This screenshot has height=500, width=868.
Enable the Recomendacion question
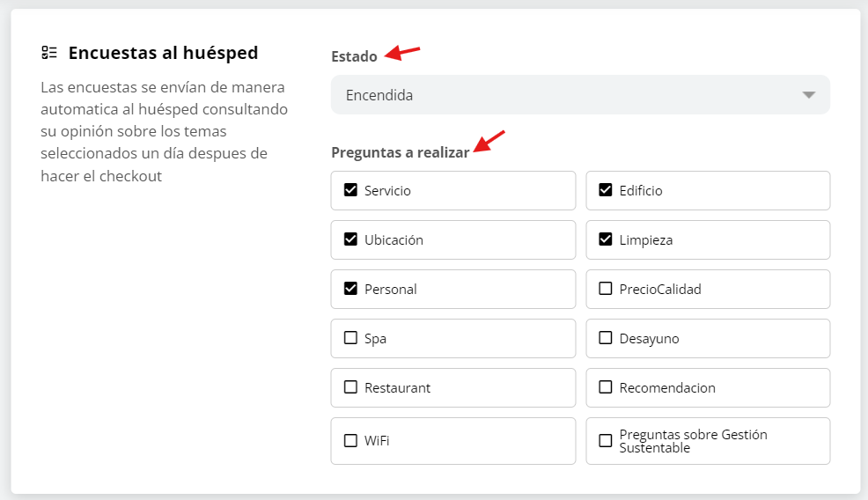pos(606,387)
